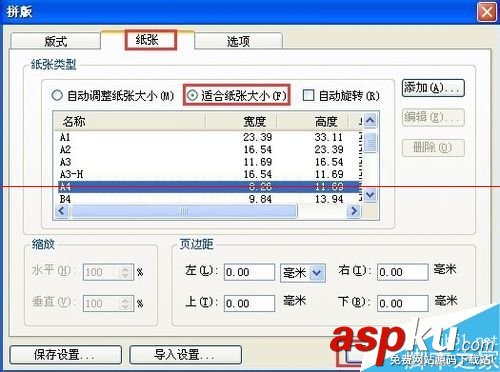
Task: Click width value 23.39 in A1 row
Action: [x=258, y=137]
